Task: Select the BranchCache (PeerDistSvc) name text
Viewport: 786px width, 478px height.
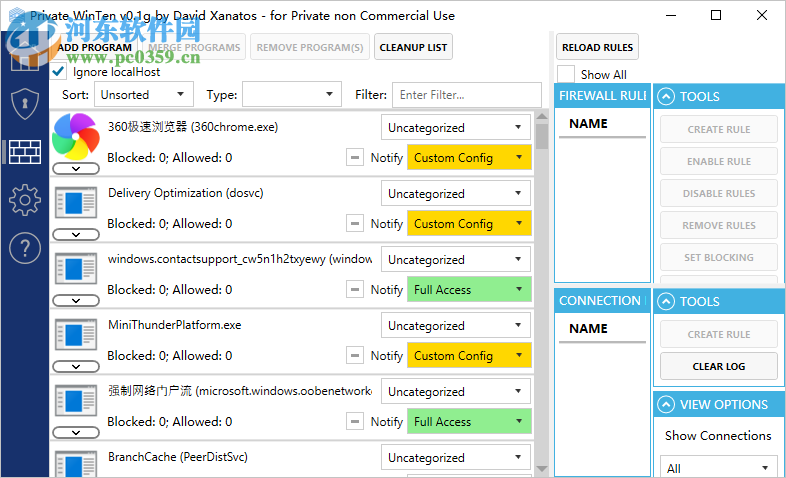Action: tap(177, 457)
